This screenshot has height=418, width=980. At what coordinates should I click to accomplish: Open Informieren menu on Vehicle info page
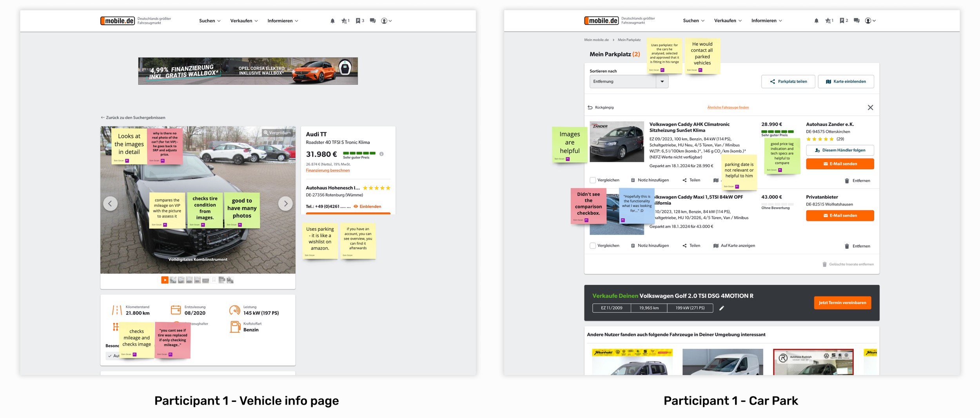[x=283, y=21]
